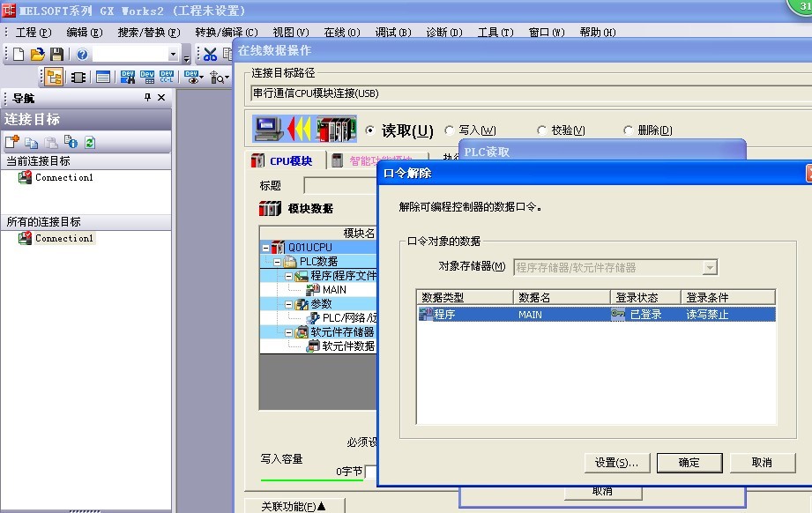
Task: Click the 连接目标路径 text field
Action: point(531,93)
